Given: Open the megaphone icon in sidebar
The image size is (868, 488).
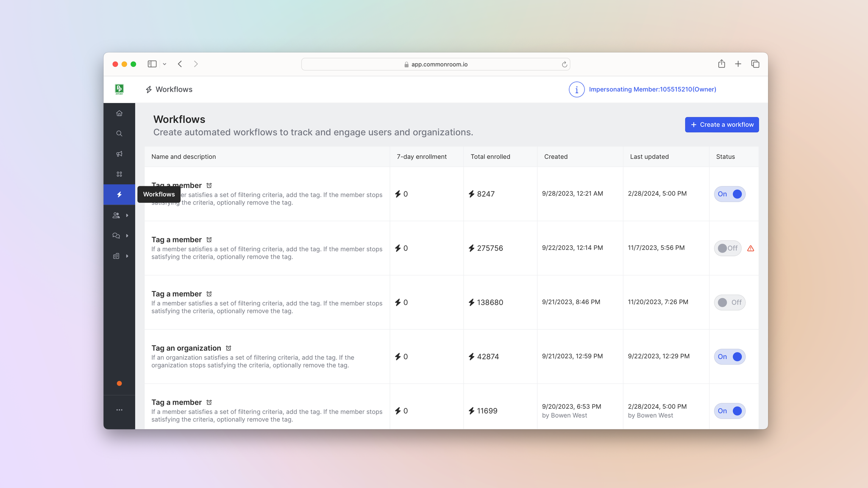Looking at the screenshot, I should 119,154.
